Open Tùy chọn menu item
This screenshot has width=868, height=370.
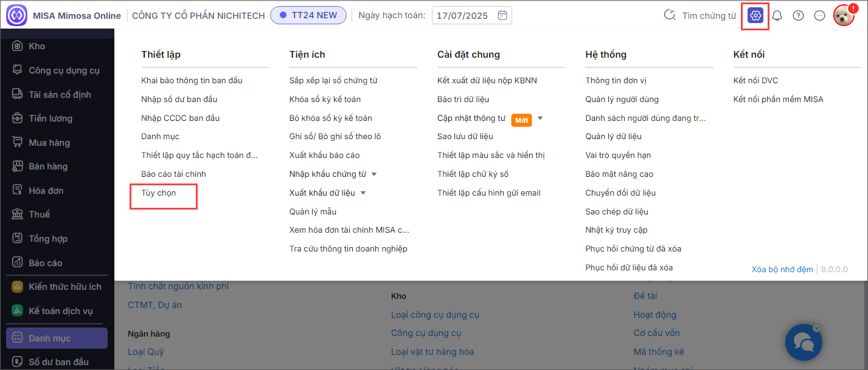[x=159, y=193]
